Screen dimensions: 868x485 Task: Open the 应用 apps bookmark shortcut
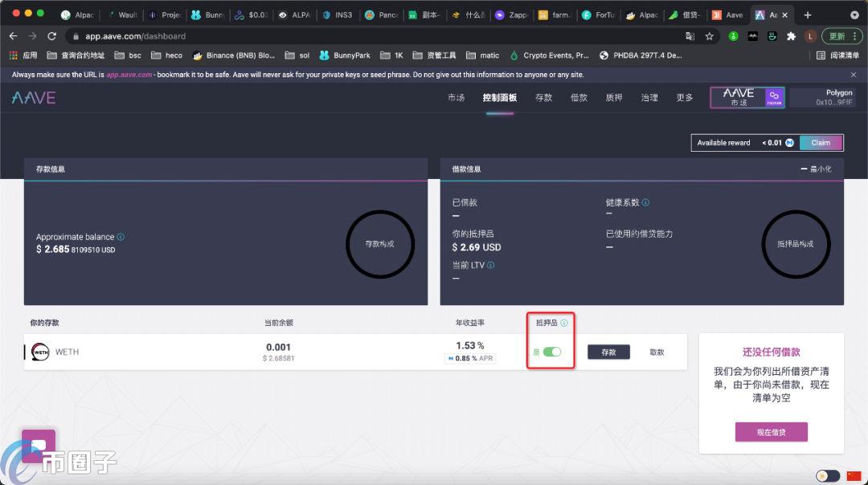[x=23, y=55]
